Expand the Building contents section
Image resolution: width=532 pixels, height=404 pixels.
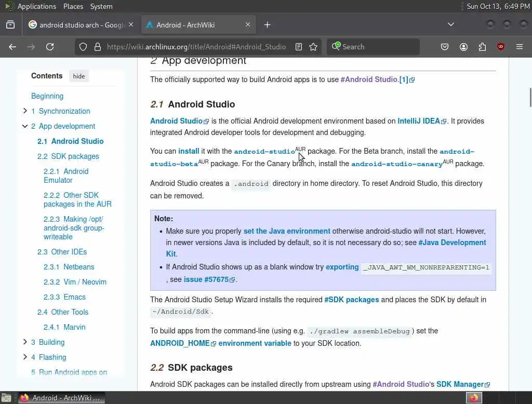click(25, 342)
